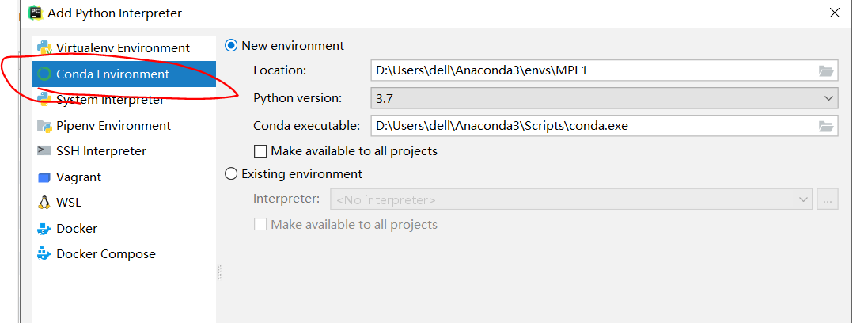
Task: Click the Location path text field
Action: pyautogui.click(x=593, y=71)
